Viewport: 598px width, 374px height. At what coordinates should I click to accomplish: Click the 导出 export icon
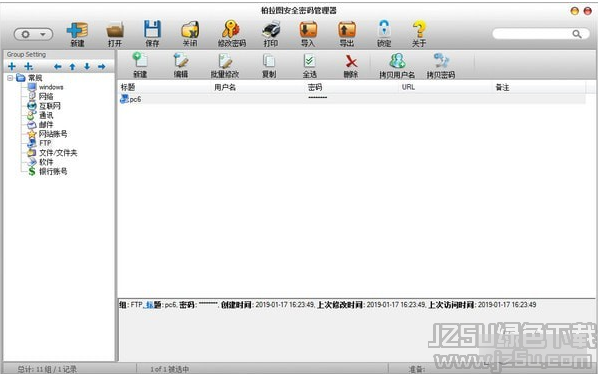(x=347, y=30)
